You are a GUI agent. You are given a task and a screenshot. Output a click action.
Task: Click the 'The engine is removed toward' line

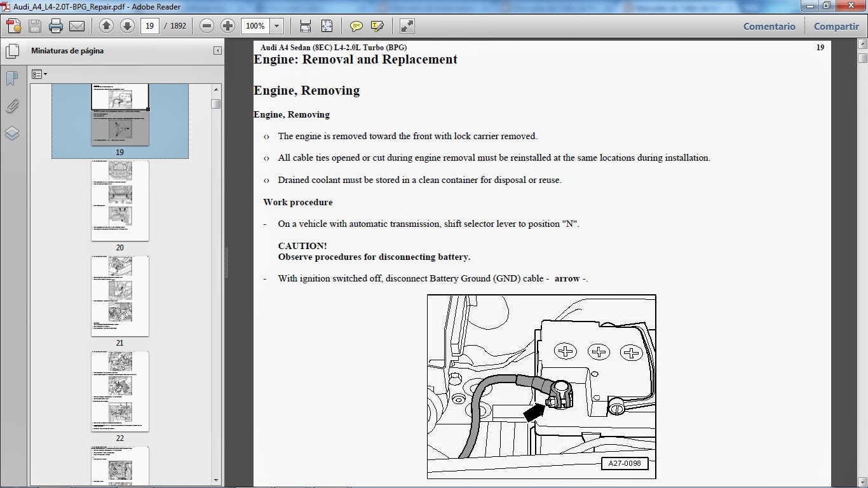(407, 136)
